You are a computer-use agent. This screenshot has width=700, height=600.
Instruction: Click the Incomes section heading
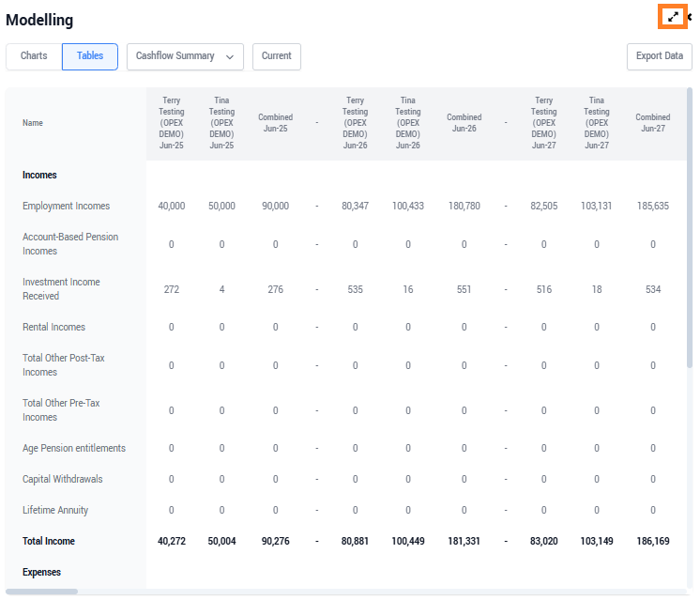[x=39, y=175]
